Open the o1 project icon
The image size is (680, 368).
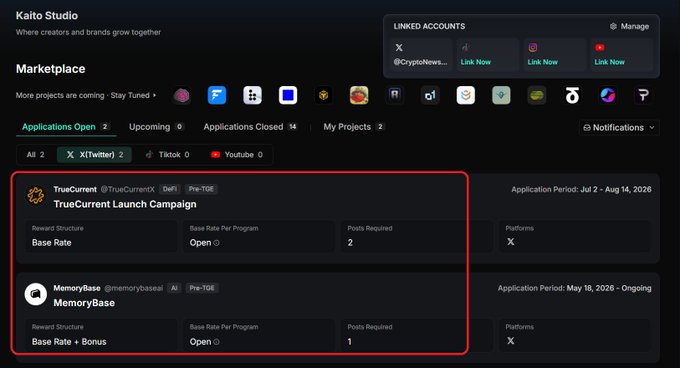pyautogui.click(x=430, y=95)
